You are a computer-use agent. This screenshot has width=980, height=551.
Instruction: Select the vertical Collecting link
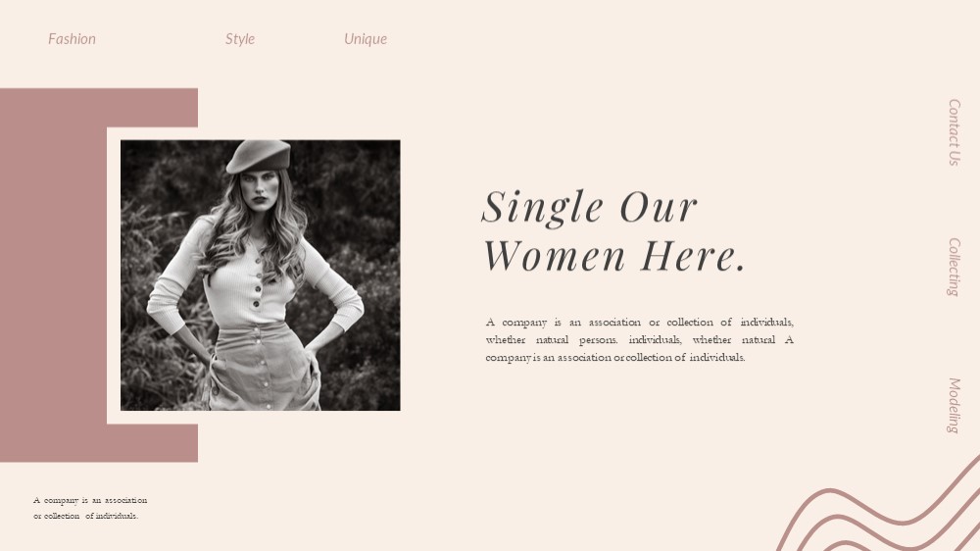tap(954, 267)
